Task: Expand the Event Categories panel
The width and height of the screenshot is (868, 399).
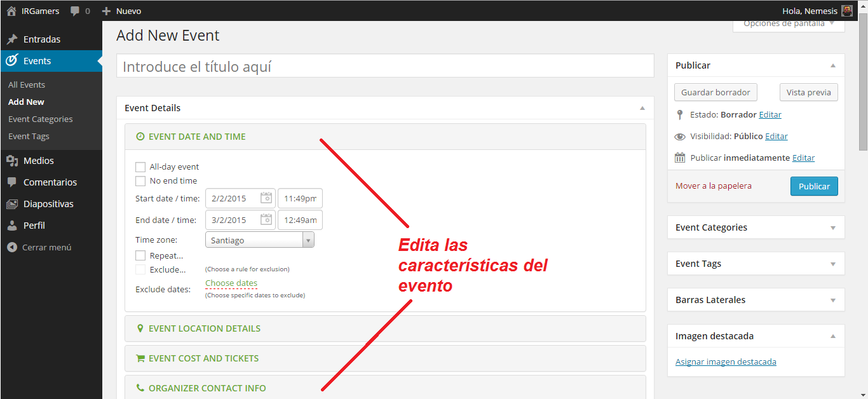Action: 756,227
